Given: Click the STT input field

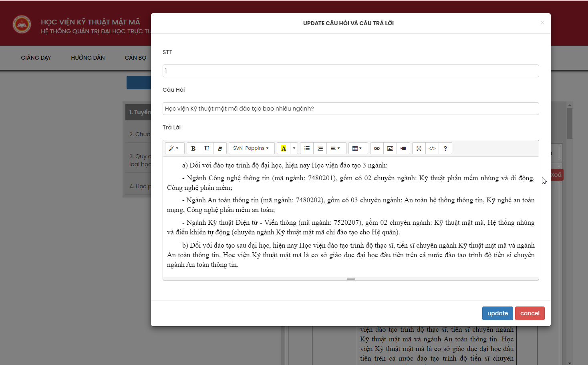Looking at the screenshot, I should pyautogui.click(x=351, y=71).
